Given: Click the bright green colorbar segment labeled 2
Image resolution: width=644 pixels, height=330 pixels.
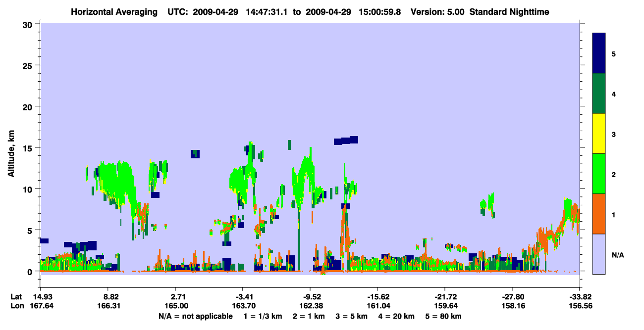Looking at the screenshot, I should tap(599, 174).
